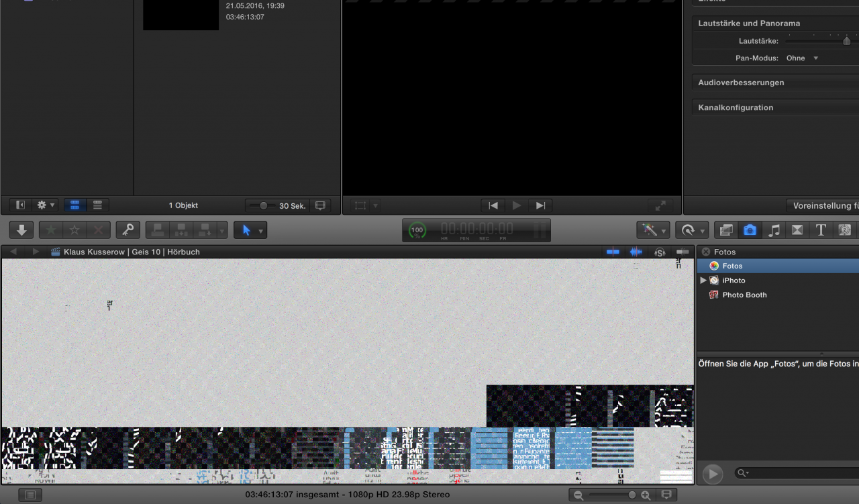Screen dimensions: 859x504
Task: Remove rating with the outlined star
Action: pyautogui.click(x=74, y=230)
